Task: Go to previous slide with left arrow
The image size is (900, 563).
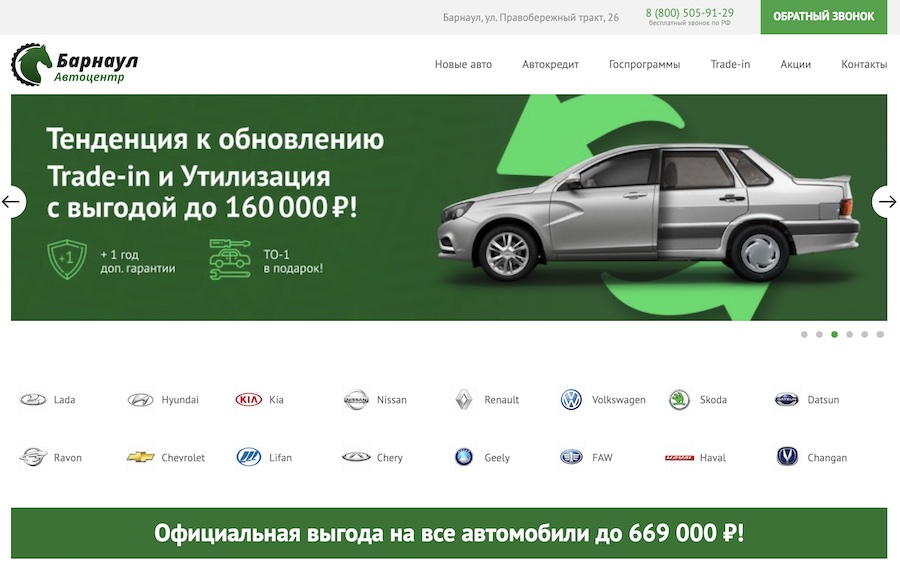Action: pos(11,201)
